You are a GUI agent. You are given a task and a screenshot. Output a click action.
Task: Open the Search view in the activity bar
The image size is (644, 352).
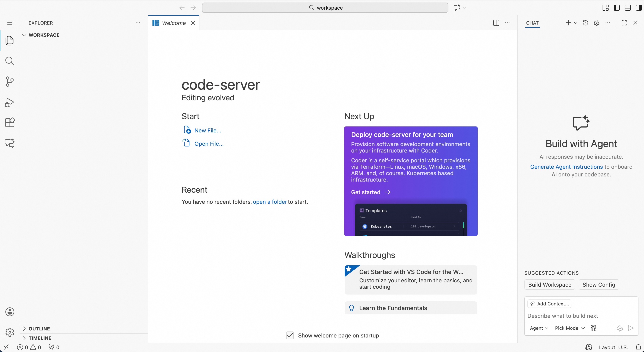tap(10, 61)
